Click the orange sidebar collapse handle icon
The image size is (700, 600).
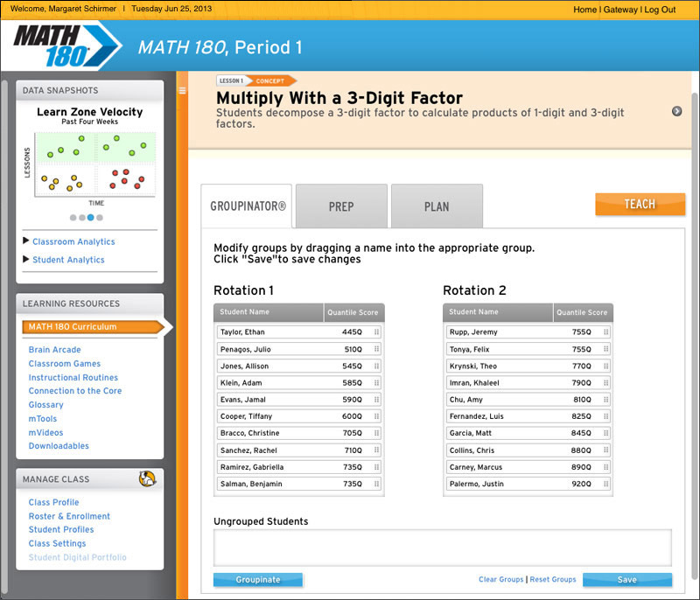click(182, 91)
